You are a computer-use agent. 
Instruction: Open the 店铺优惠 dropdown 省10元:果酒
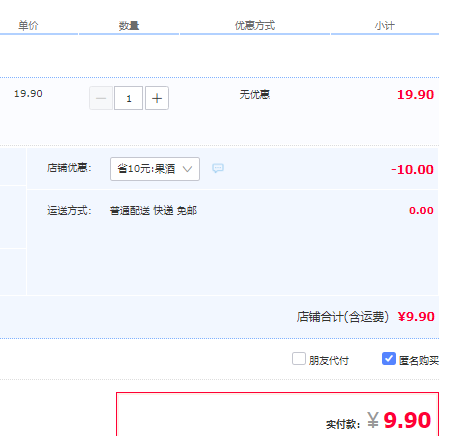click(155, 169)
